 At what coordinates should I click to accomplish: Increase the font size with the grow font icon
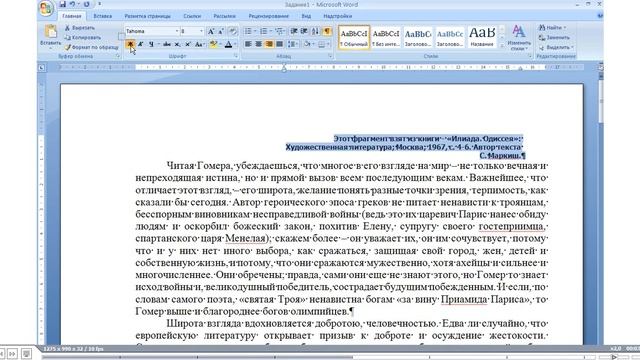coord(211,31)
